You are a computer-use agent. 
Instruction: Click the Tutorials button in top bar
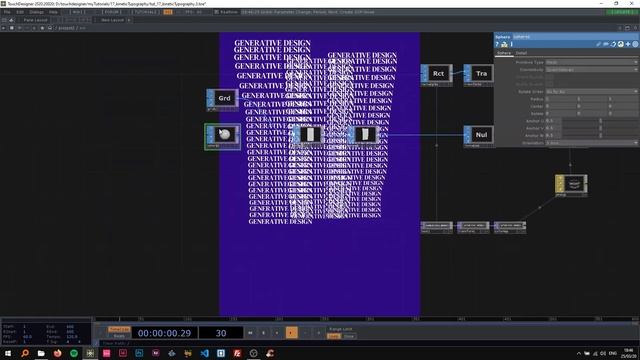click(x=145, y=12)
